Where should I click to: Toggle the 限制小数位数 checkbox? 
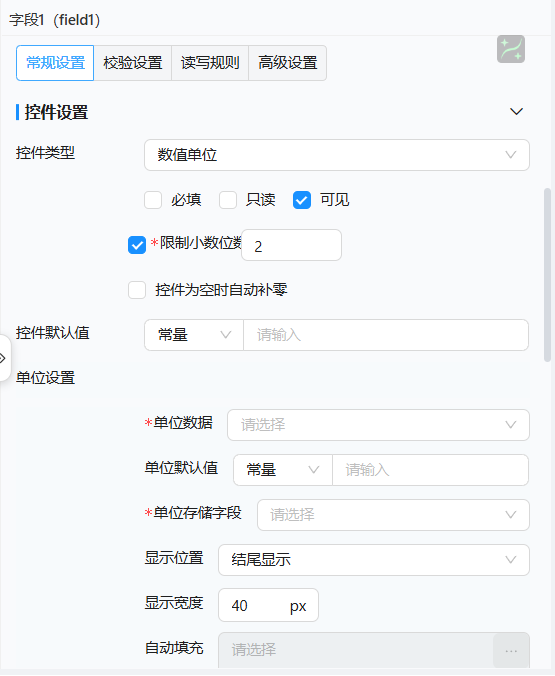tap(137, 245)
